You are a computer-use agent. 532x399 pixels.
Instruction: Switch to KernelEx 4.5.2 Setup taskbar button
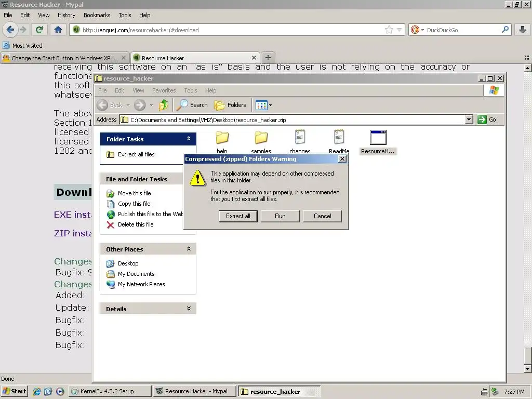click(110, 391)
